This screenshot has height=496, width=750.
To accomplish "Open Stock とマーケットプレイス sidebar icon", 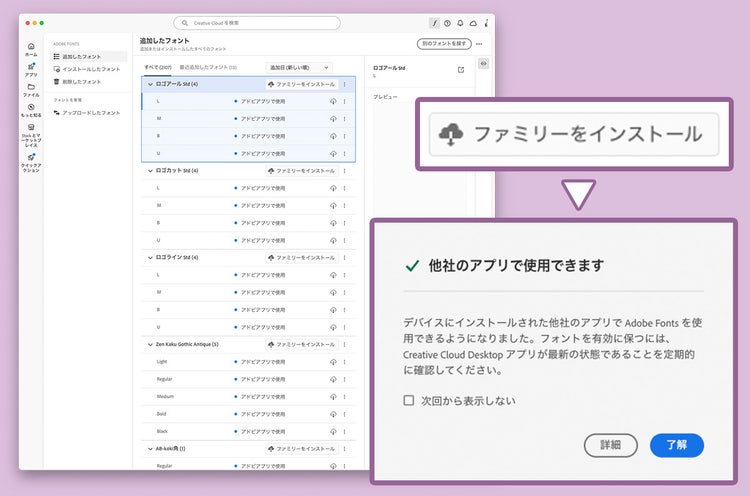I will click(x=31, y=127).
